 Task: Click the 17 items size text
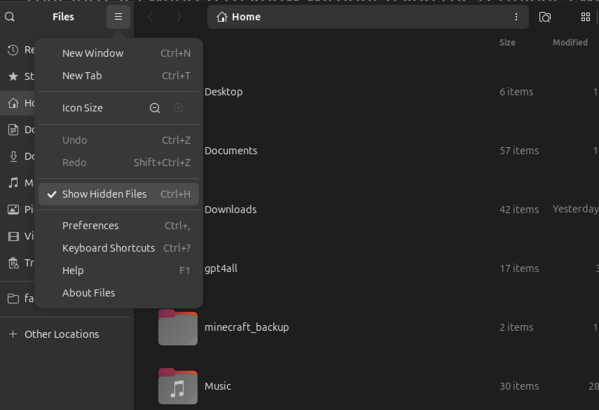click(x=519, y=269)
